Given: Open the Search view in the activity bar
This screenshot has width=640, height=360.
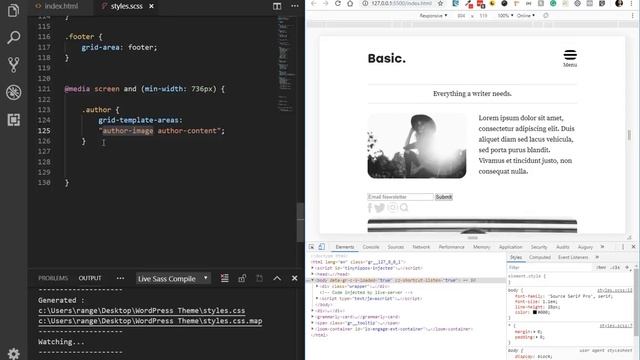Looking at the screenshot, I should pyautogui.click(x=13, y=38).
